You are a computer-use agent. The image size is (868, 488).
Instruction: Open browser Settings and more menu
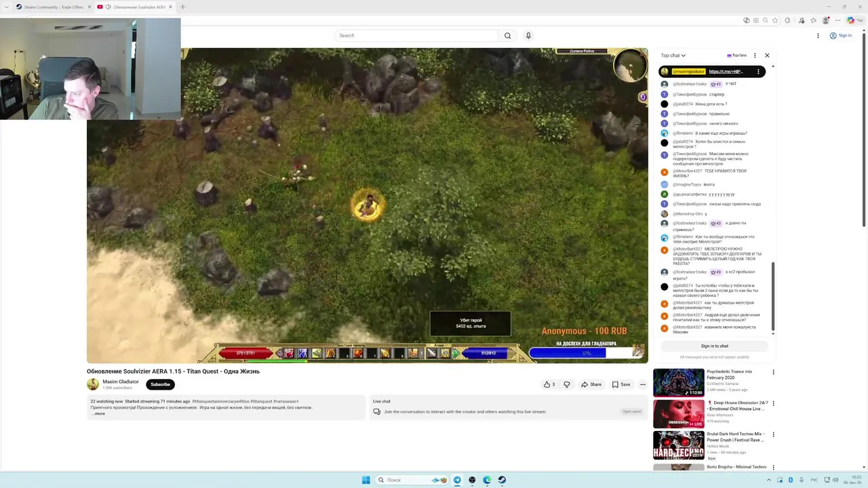click(838, 20)
